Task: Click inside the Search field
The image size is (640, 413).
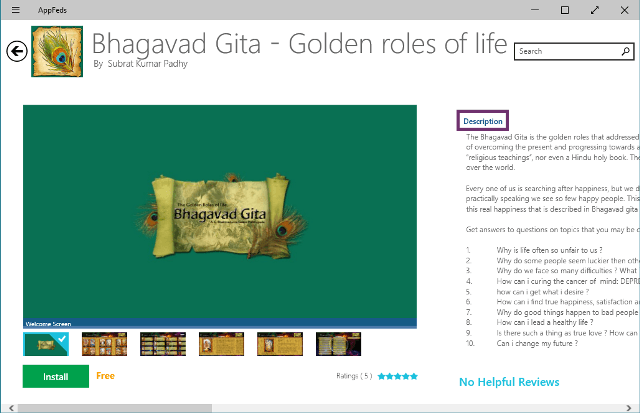Action: click(x=574, y=51)
